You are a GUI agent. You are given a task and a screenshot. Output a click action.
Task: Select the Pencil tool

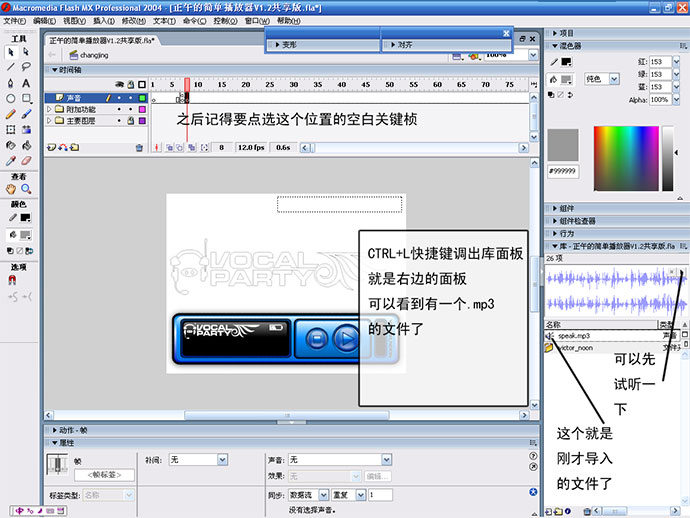(x=11, y=114)
